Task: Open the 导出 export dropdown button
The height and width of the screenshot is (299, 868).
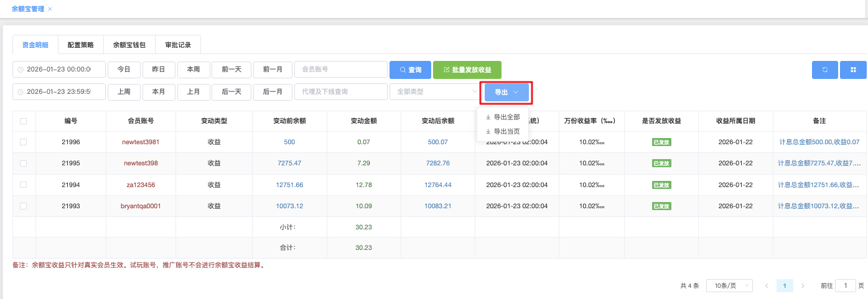Action: [506, 92]
